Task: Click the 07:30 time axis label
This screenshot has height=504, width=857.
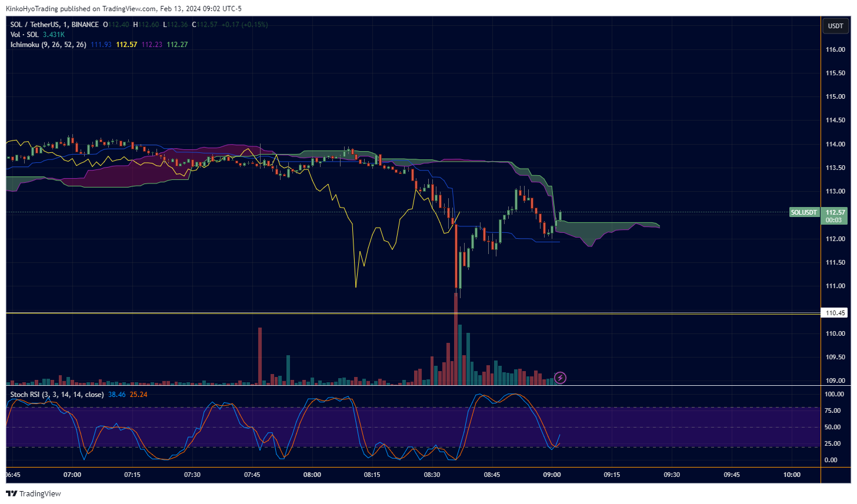Action: pos(192,475)
